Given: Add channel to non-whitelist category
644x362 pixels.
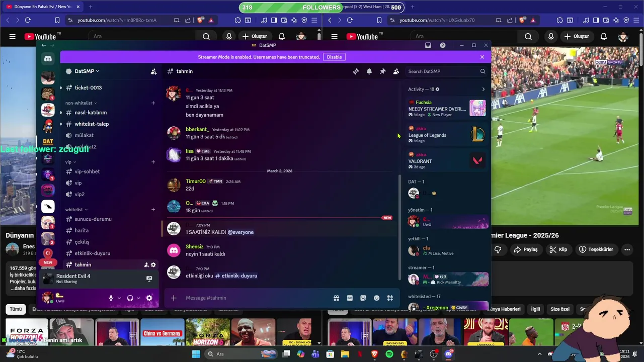Looking at the screenshot, I should (153, 103).
